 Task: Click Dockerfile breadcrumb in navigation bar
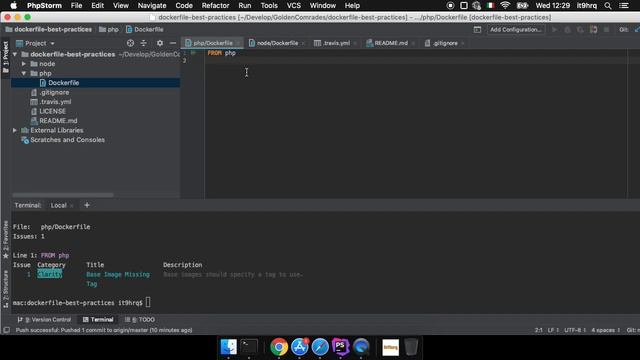(x=145, y=29)
